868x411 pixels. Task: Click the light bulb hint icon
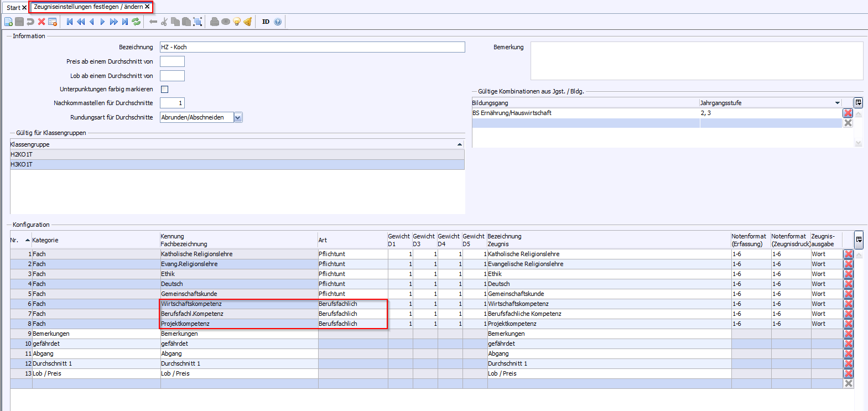tap(237, 22)
